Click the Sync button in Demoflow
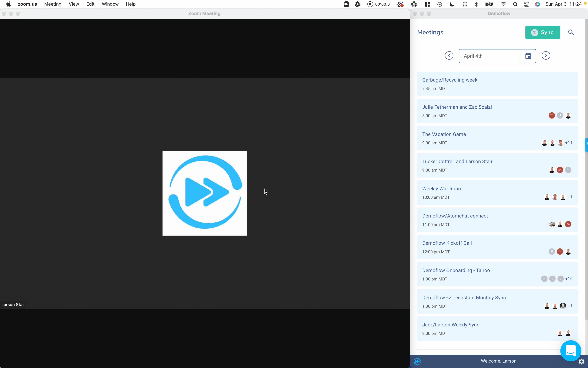588x368 pixels. 543,32
